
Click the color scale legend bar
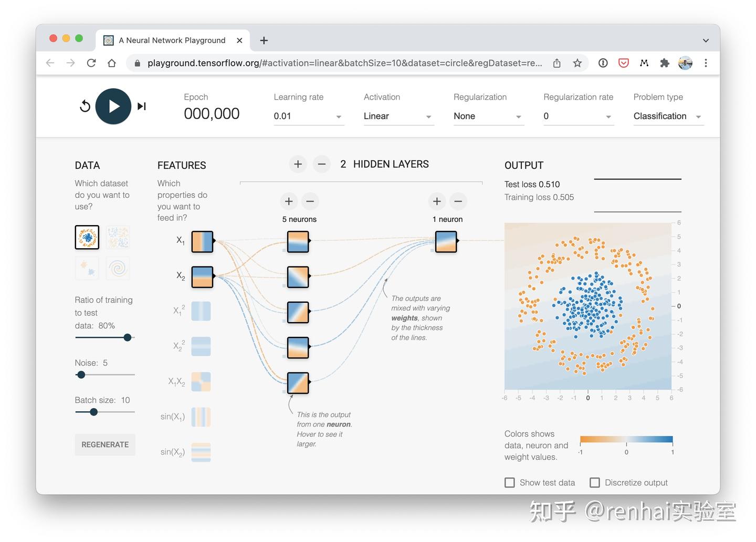(626, 440)
